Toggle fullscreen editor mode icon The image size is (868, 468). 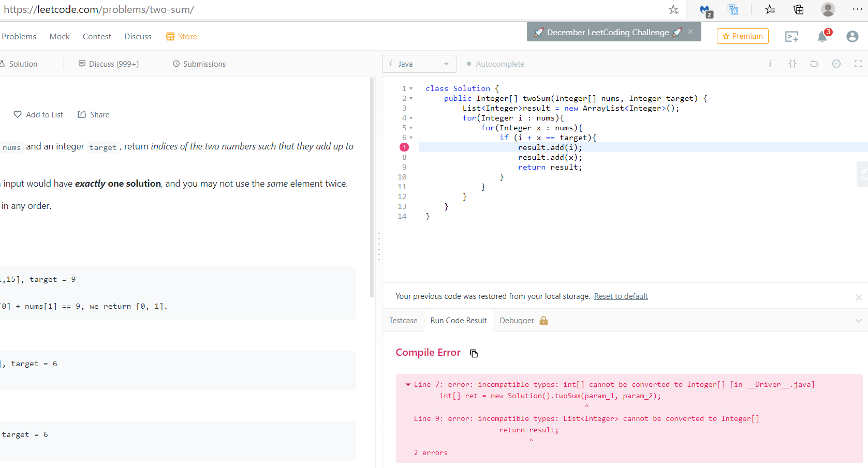(x=858, y=64)
